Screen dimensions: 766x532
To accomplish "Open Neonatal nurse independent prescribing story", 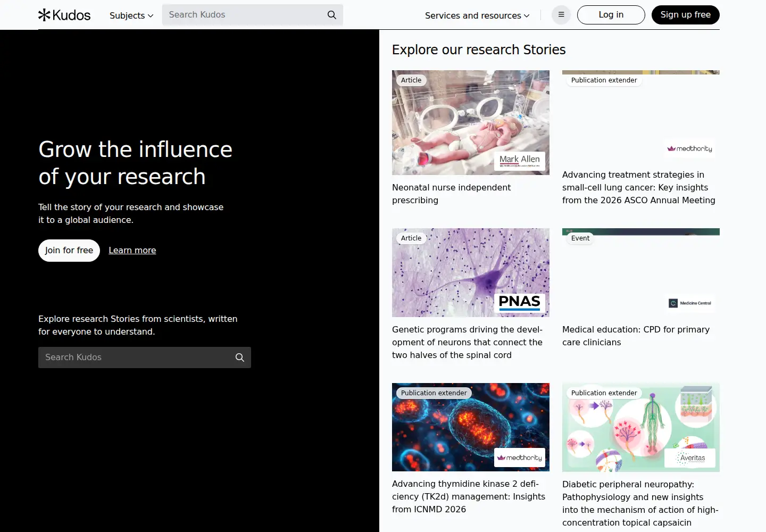I will point(451,194).
